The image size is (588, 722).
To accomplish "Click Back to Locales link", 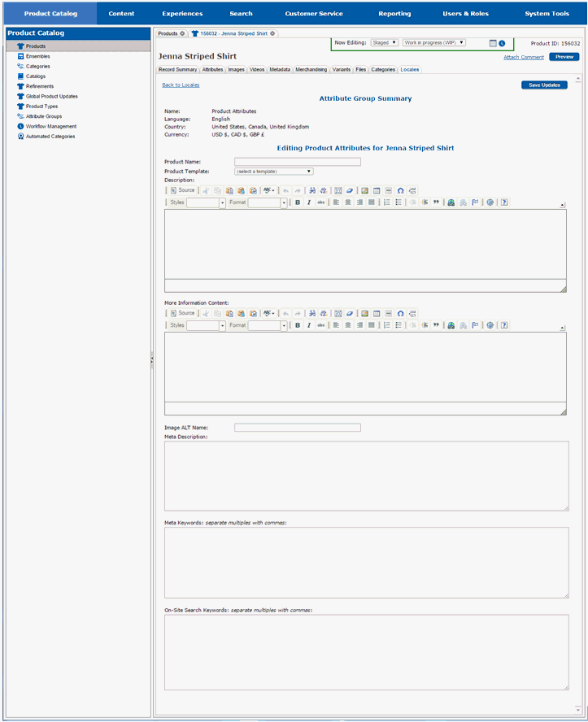I will coord(181,85).
